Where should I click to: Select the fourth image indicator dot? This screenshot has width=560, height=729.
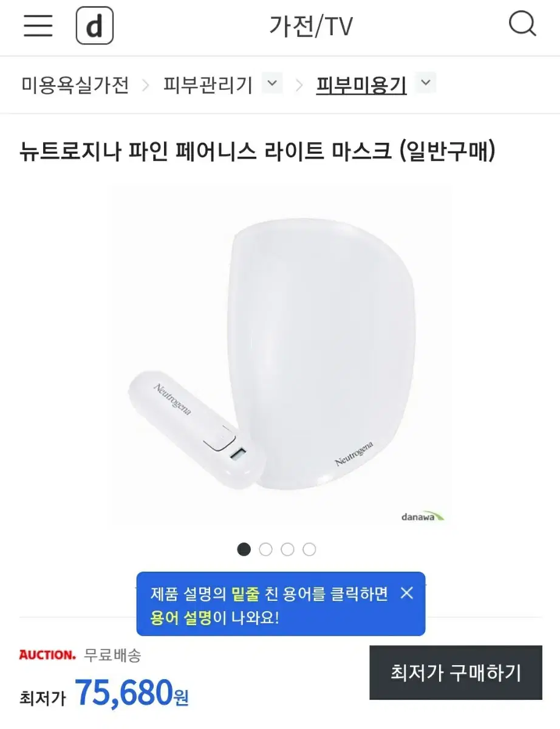click(x=309, y=549)
